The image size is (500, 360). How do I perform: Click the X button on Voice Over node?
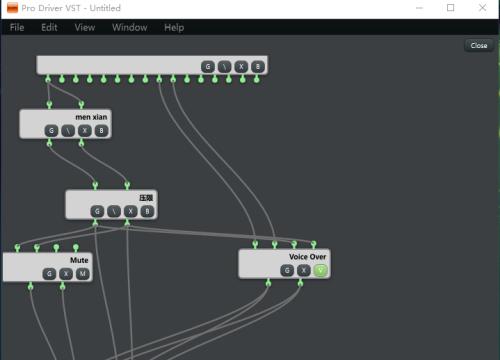(x=304, y=270)
